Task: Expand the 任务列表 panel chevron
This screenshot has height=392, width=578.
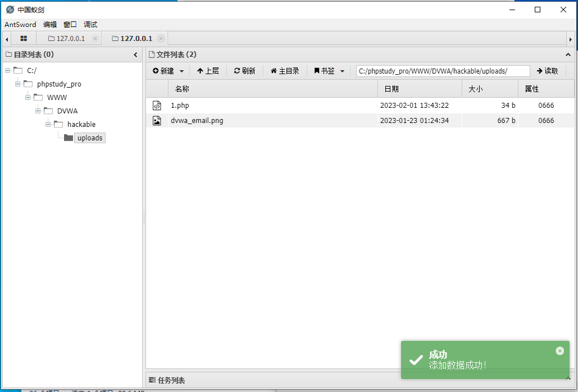Action: pos(568,379)
